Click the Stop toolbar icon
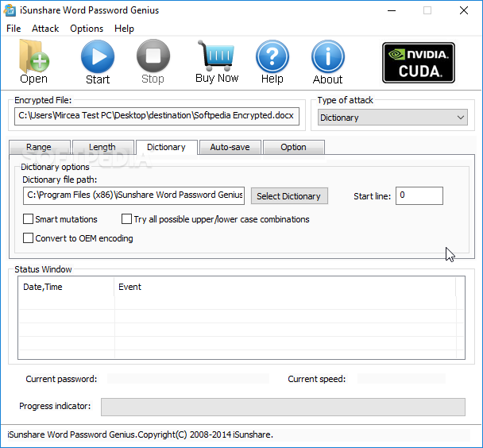483x448 pixels. tap(153, 62)
